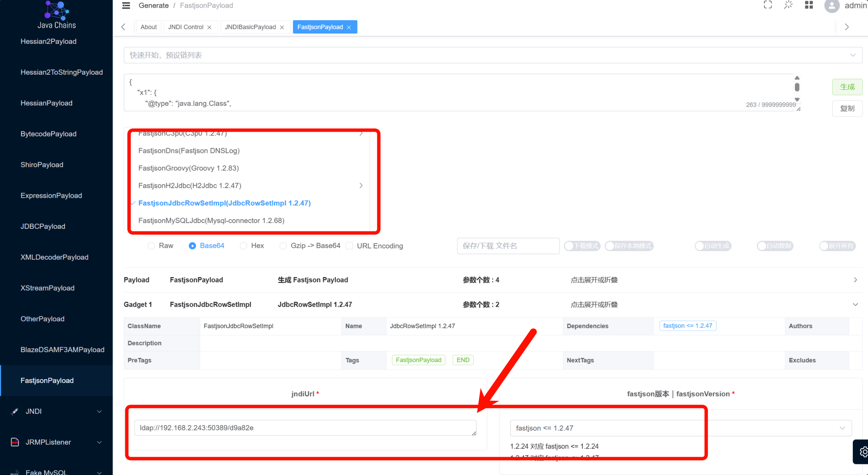Click the JRMPListener sidebar icon

click(15, 442)
